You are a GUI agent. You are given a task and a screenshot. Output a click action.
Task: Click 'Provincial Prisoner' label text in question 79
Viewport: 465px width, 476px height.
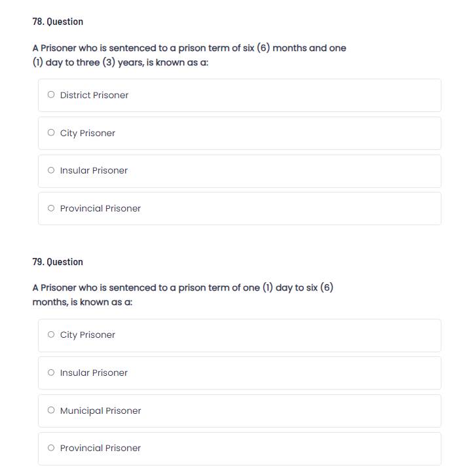coord(100,448)
